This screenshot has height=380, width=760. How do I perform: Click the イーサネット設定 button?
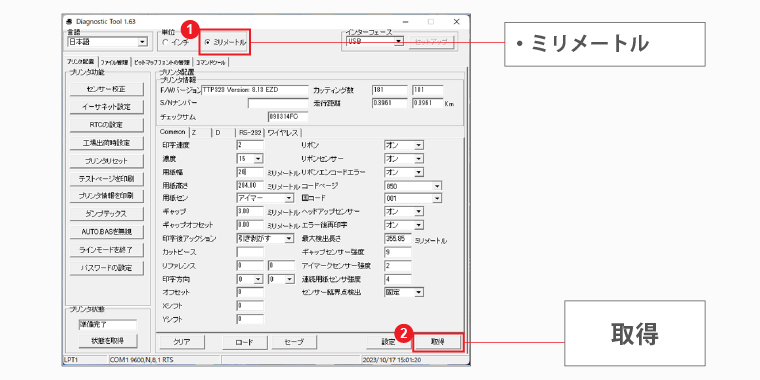click(x=107, y=107)
